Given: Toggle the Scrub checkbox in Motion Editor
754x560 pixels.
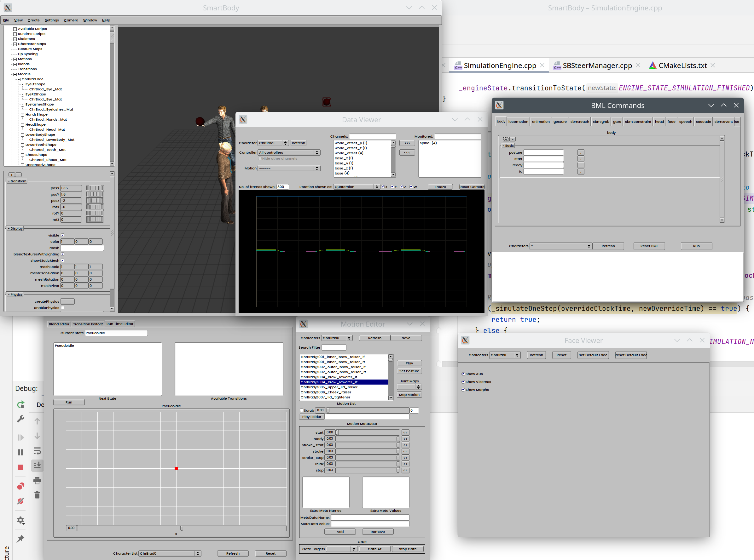Looking at the screenshot, I should click(x=302, y=410).
